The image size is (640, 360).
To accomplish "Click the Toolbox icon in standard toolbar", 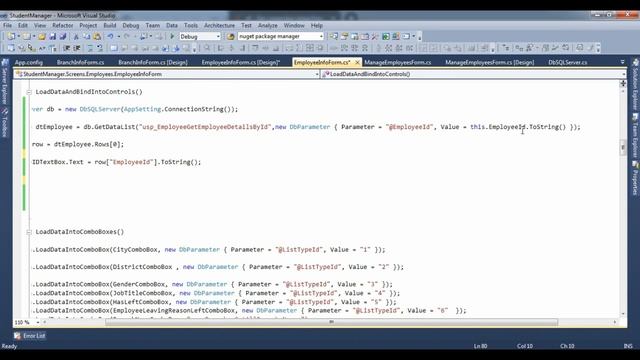I will point(375,36).
